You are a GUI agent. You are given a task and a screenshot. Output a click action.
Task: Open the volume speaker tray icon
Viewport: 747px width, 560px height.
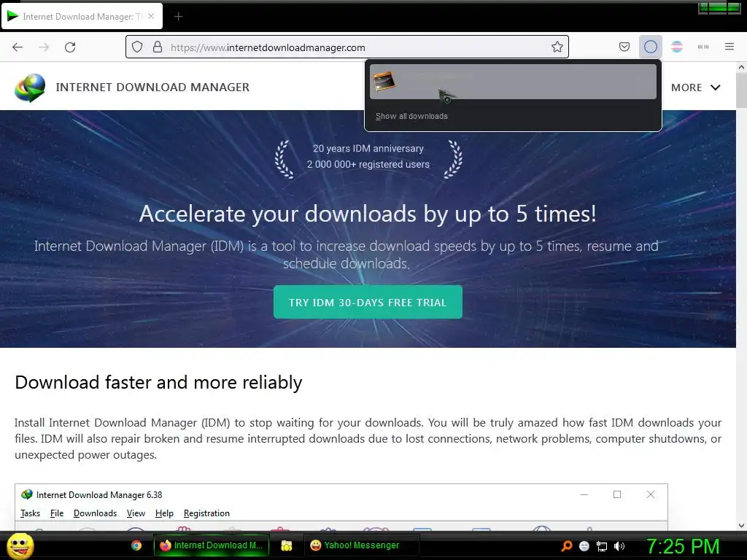619,546
